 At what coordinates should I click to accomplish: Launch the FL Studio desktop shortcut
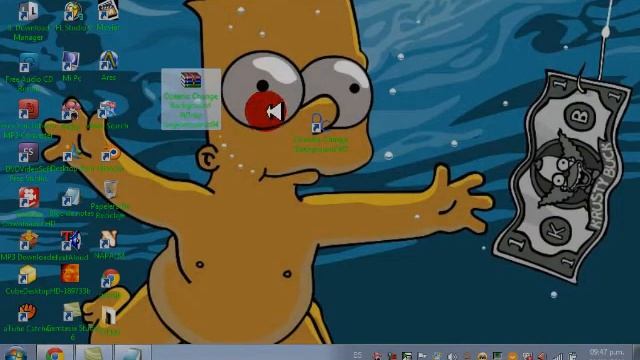73,12
